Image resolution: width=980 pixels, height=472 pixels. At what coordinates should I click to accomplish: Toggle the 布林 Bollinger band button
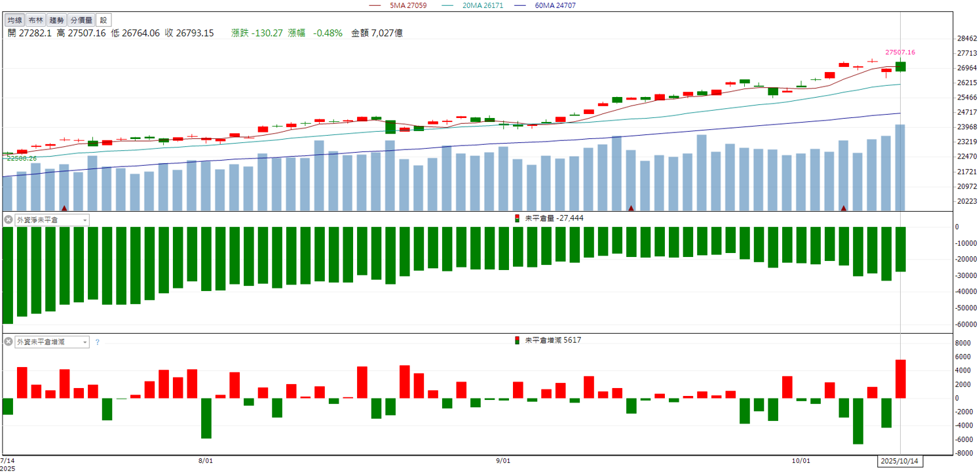pyautogui.click(x=35, y=20)
